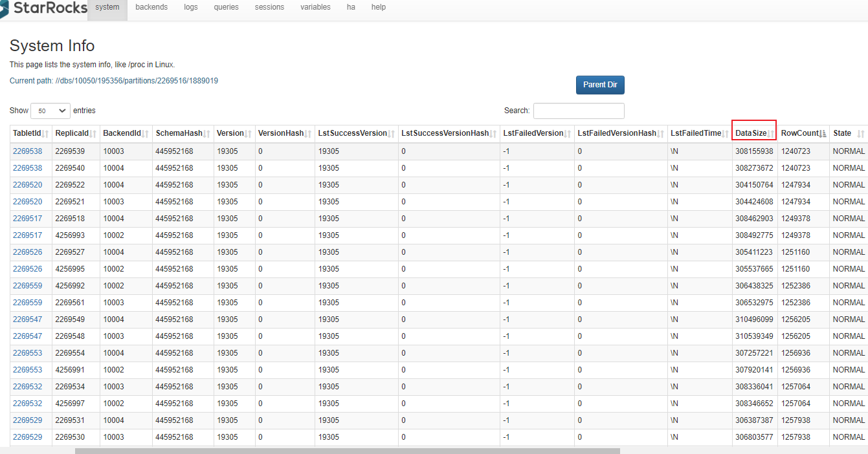Click the horizontal scrollbar at the bottom

[x=347, y=451]
